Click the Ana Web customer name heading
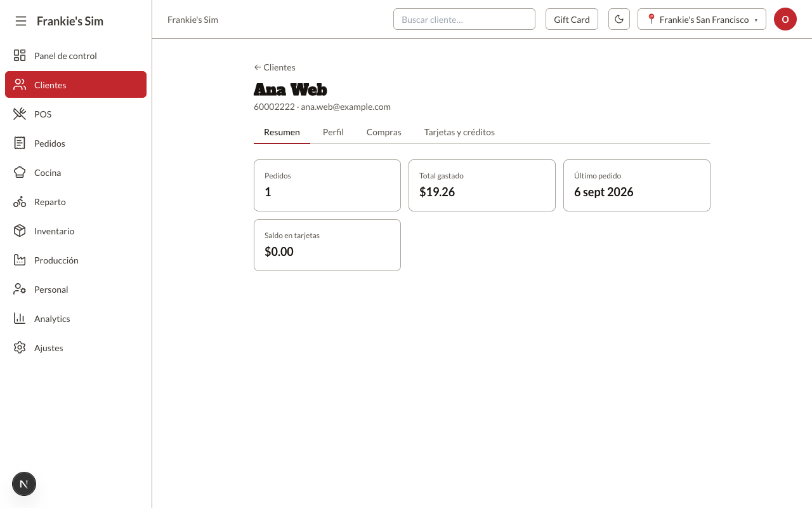812x508 pixels. tap(291, 90)
